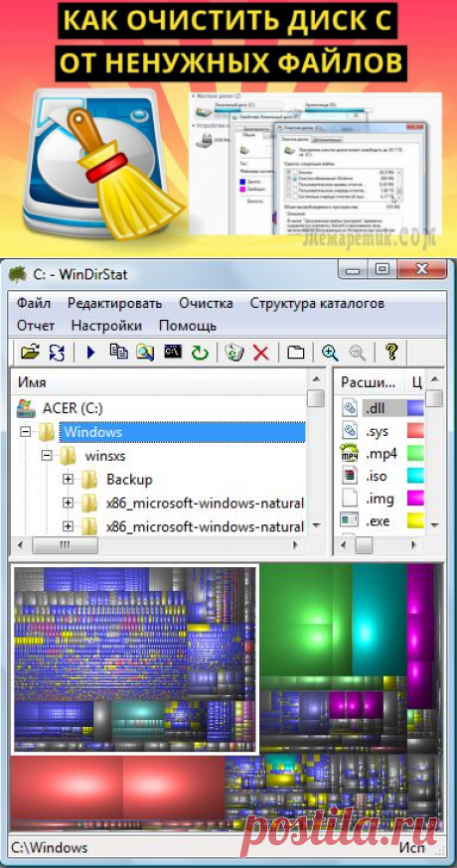Open the Очистка menu

point(206,303)
